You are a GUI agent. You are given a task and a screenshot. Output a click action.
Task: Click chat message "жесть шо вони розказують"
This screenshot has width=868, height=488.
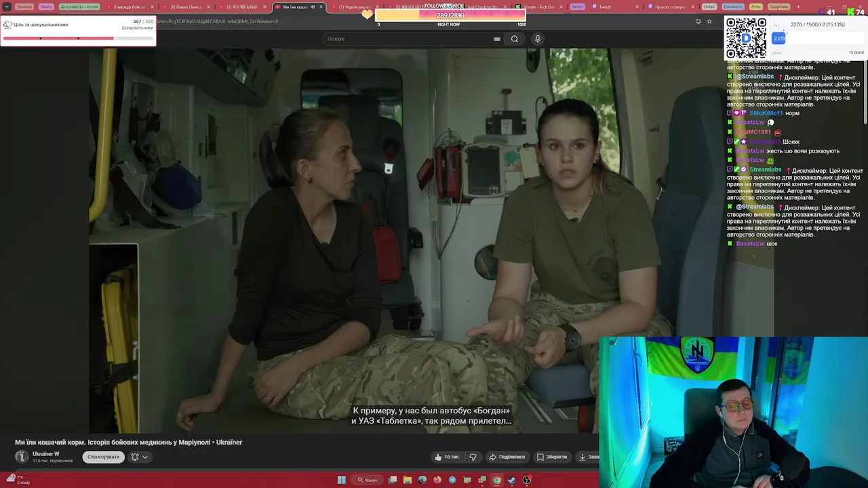(803, 151)
